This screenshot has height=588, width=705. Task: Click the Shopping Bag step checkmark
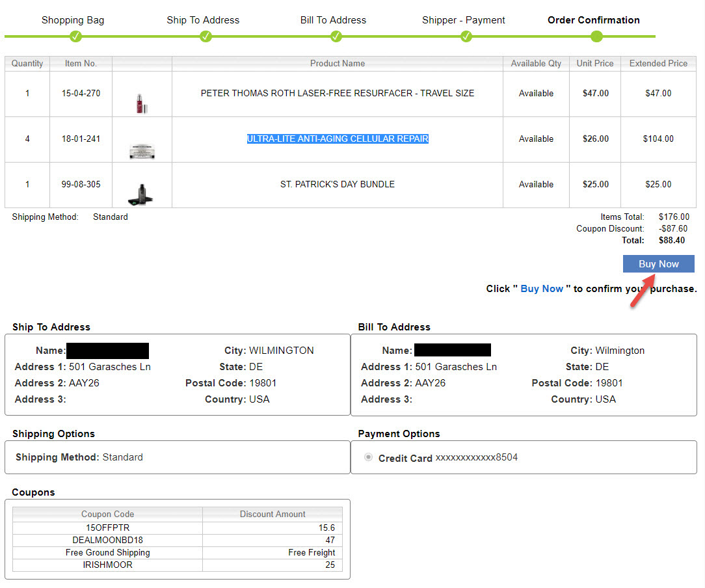click(76, 36)
